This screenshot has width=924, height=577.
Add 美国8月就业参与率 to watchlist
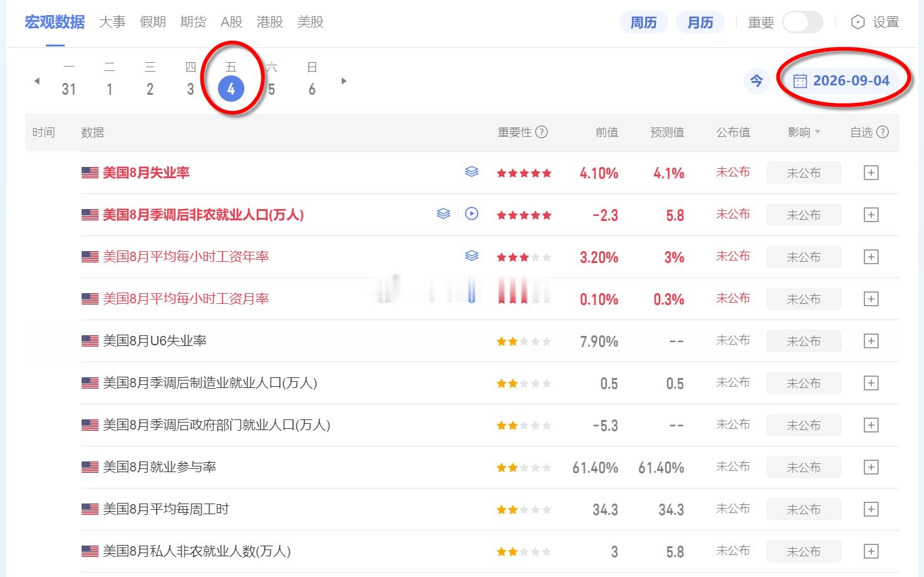[x=871, y=467]
